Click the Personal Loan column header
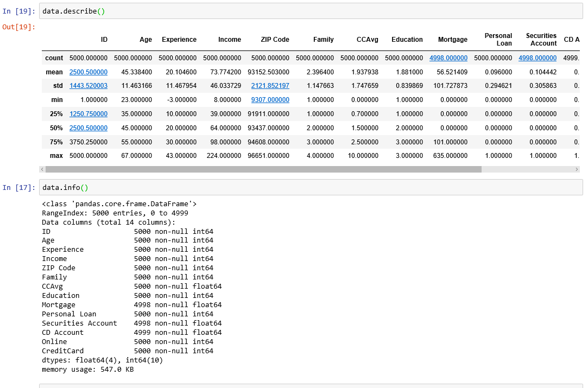 tap(498, 40)
